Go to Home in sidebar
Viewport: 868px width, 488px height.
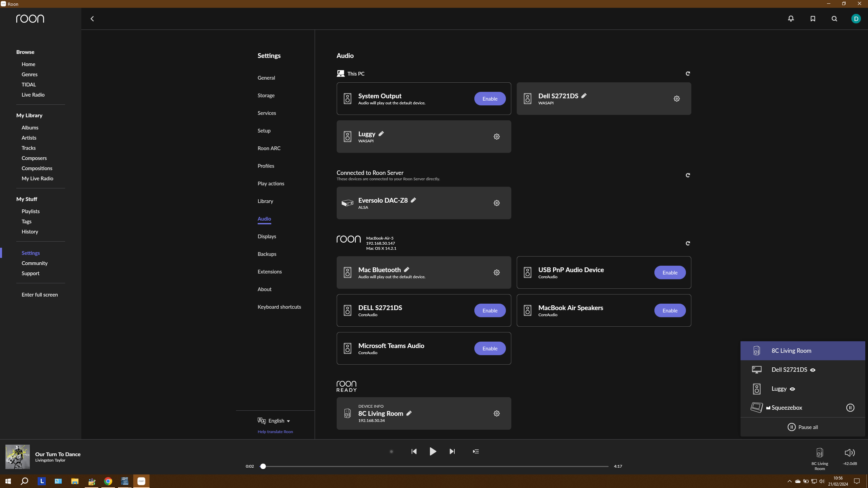(28, 64)
